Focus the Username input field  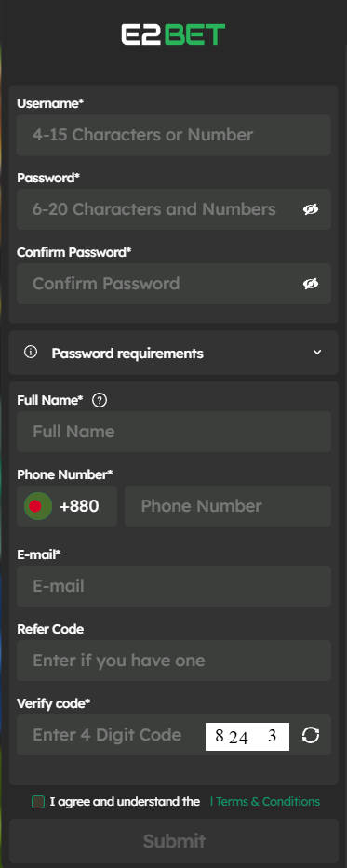(x=174, y=135)
